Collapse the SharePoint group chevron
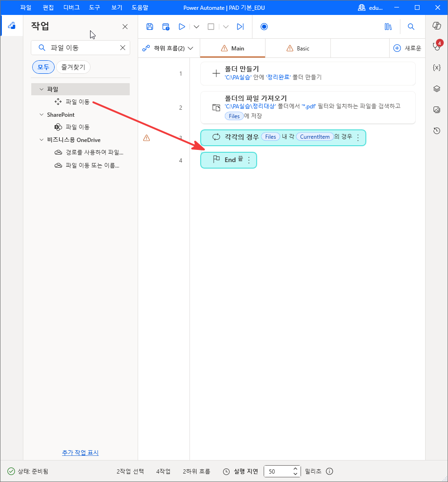Screen dimensions: 448x482 click(x=42, y=114)
